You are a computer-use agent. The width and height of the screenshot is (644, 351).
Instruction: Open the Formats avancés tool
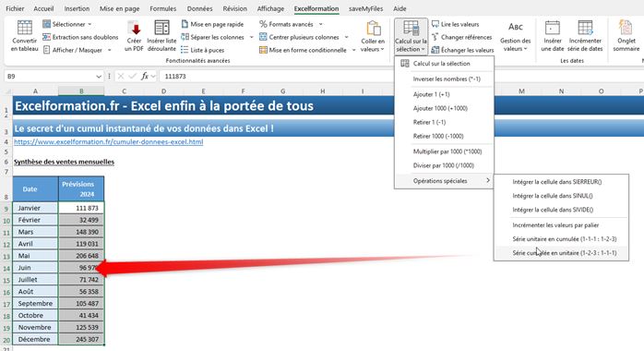click(287, 24)
